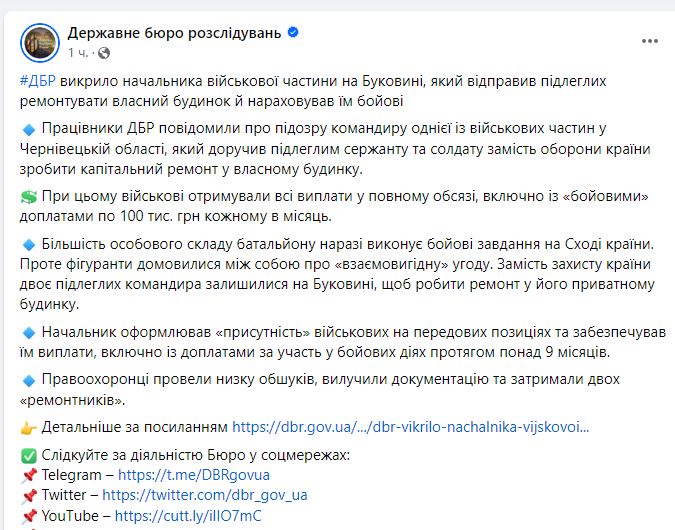
Task: Click the Державне бюро розслідувань profile picture
Action: 41,41
